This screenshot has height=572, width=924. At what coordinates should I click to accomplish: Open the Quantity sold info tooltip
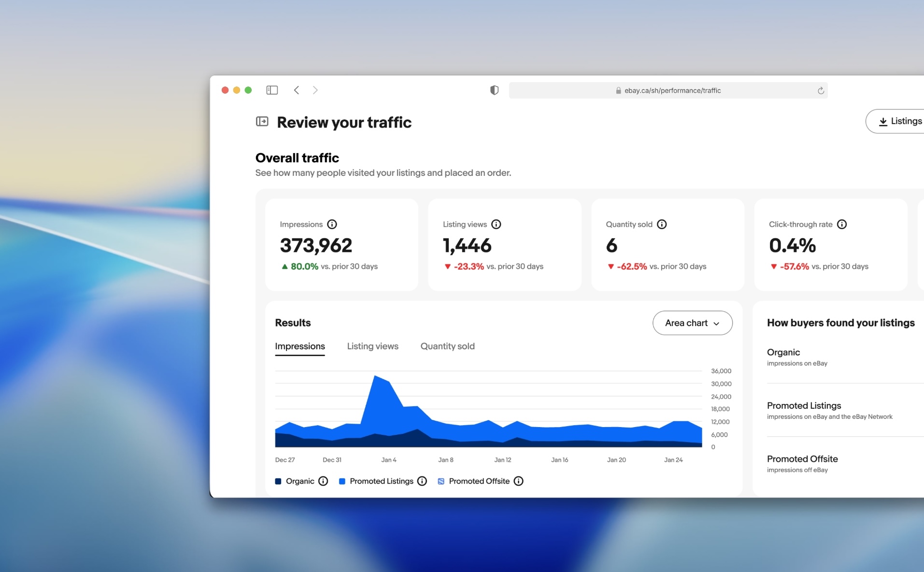tap(661, 224)
